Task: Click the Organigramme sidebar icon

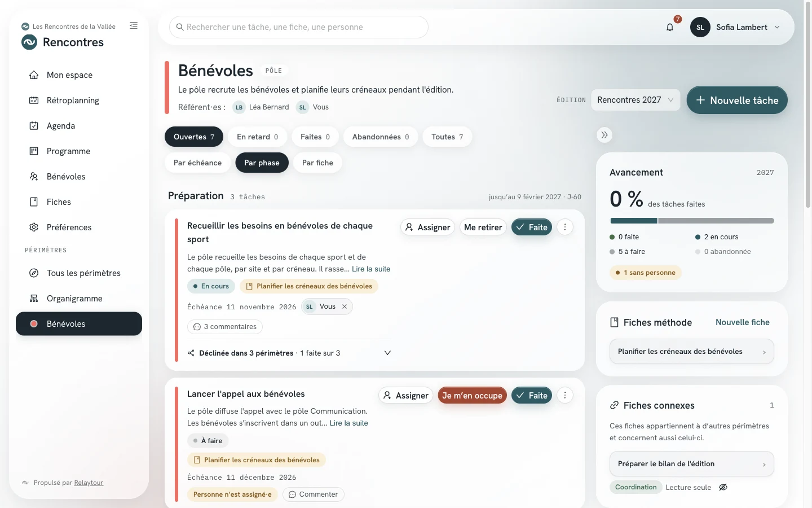Action: coord(34,299)
